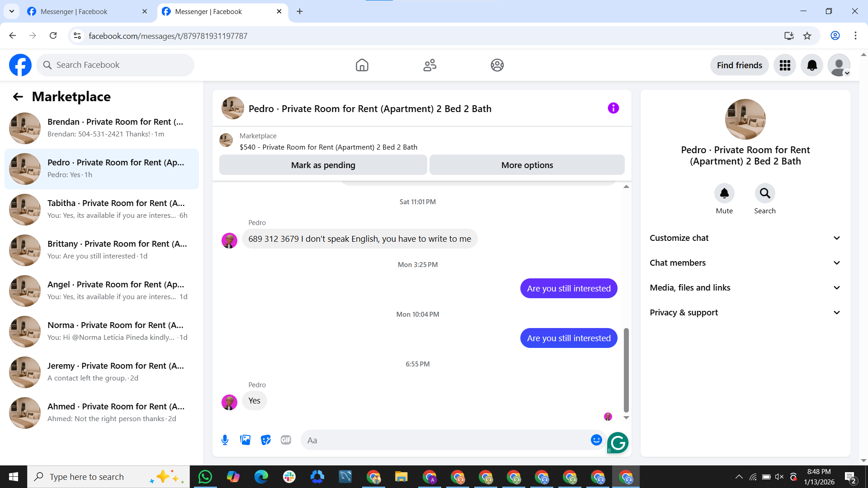
Task: Open the sticker picker icon
Action: 265,440
